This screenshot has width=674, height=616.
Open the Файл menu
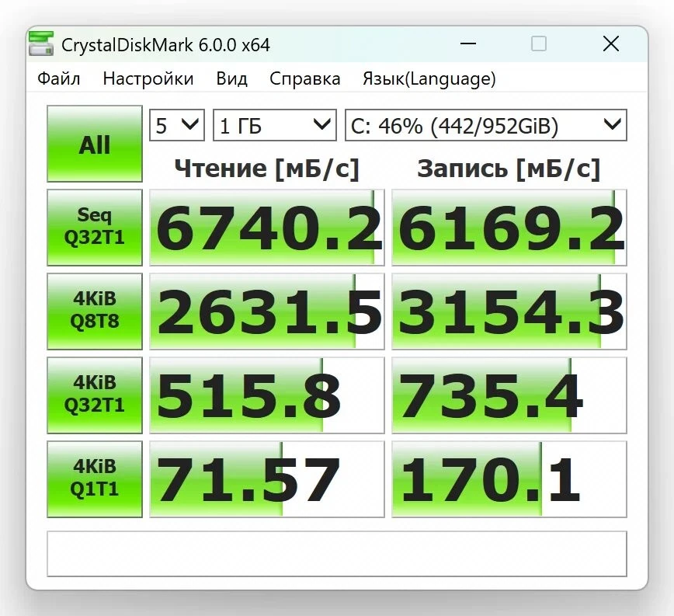click(59, 78)
